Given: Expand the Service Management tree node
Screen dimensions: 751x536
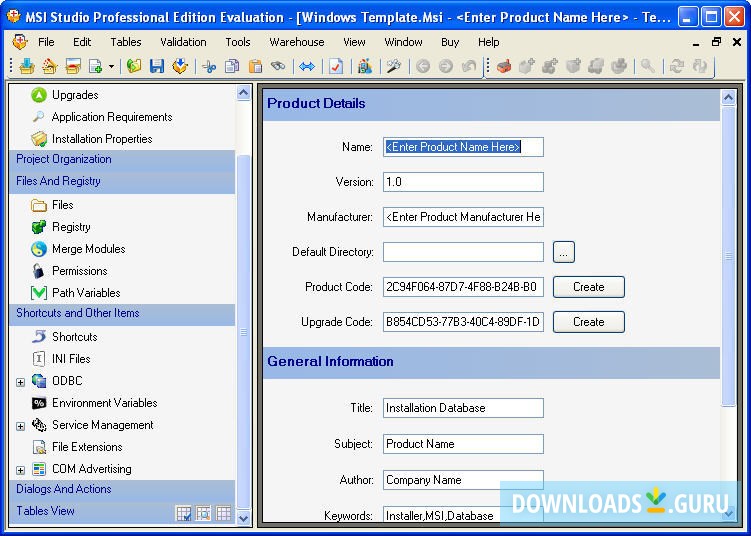Looking at the screenshot, I should [20, 426].
